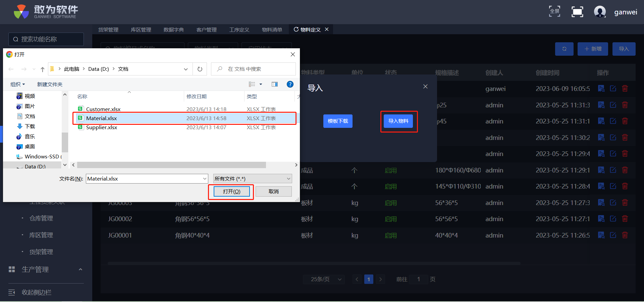644x302 pixels.
Task: Edit the JG00001 row
Action: pos(613,235)
